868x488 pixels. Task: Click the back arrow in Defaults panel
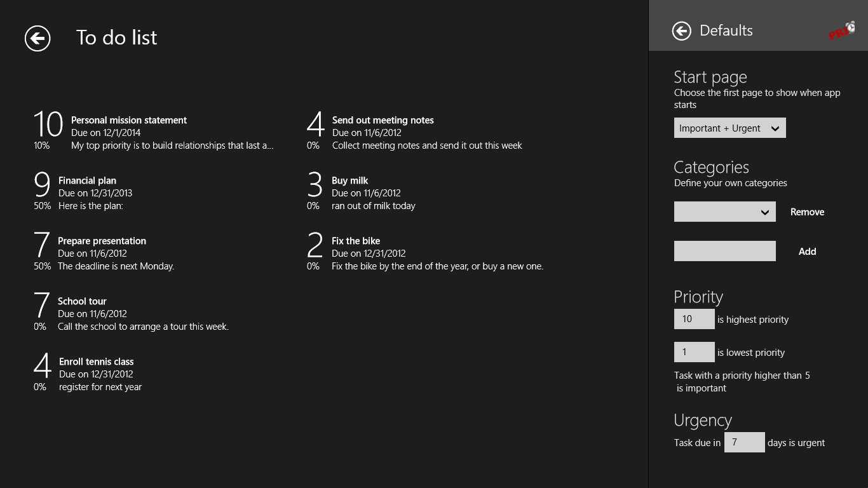point(681,30)
